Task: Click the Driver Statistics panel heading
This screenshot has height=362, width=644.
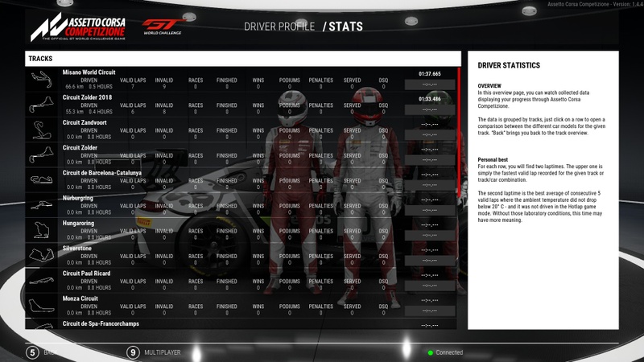Action: click(x=509, y=65)
